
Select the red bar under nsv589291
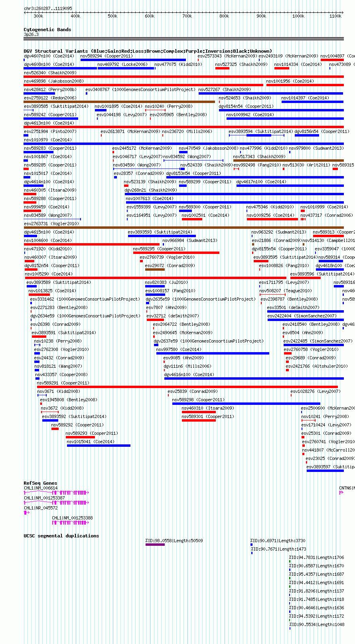click(x=187, y=387)
